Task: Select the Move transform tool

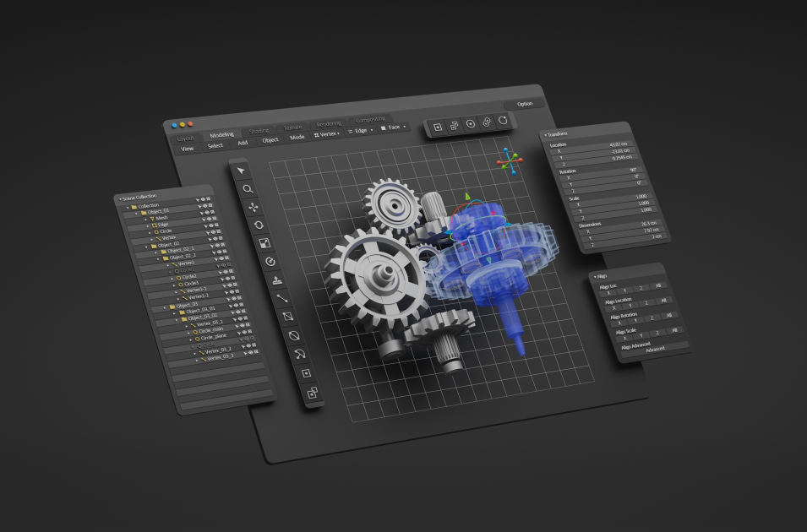Action: (254, 205)
